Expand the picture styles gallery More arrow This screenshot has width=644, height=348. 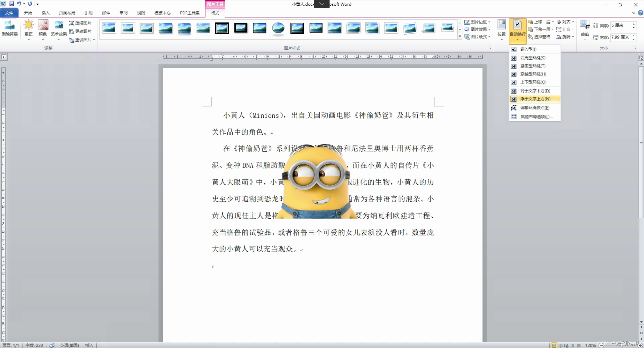pyautogui.click(x=460, y=37)
